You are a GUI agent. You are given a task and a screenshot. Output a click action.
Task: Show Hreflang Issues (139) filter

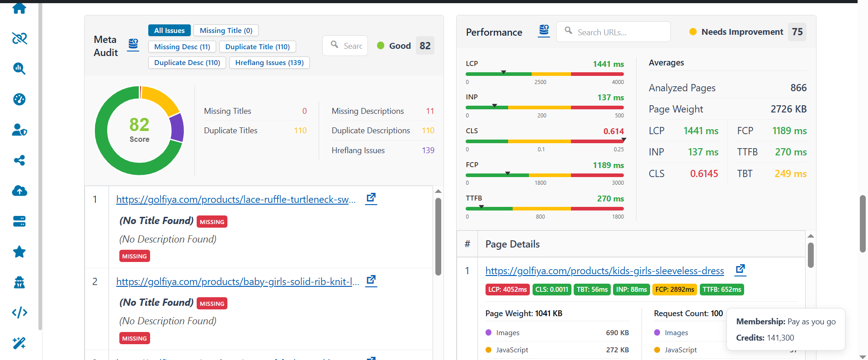(x=269, y=62)
